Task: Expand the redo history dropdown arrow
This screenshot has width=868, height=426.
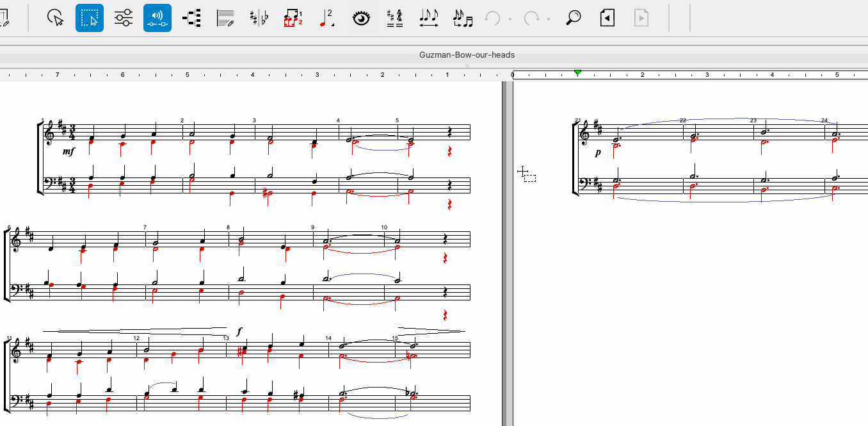Action: click(x=549, y=19)
